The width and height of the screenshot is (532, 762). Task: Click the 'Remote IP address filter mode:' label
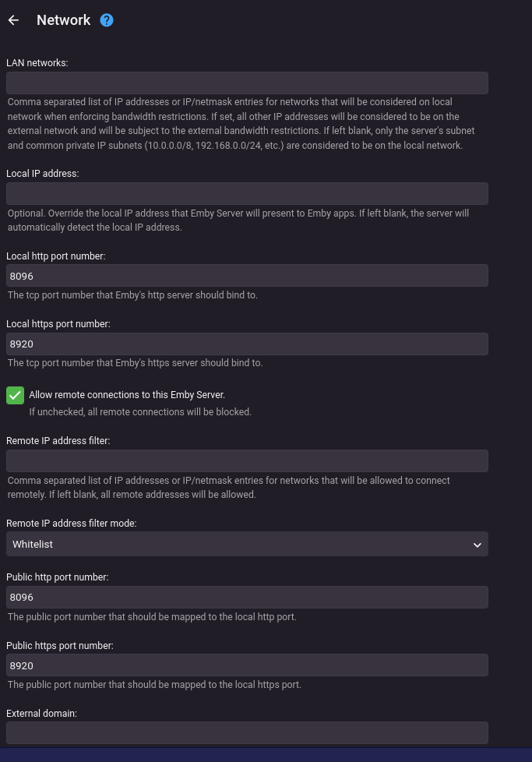click(x=72, y=524)
